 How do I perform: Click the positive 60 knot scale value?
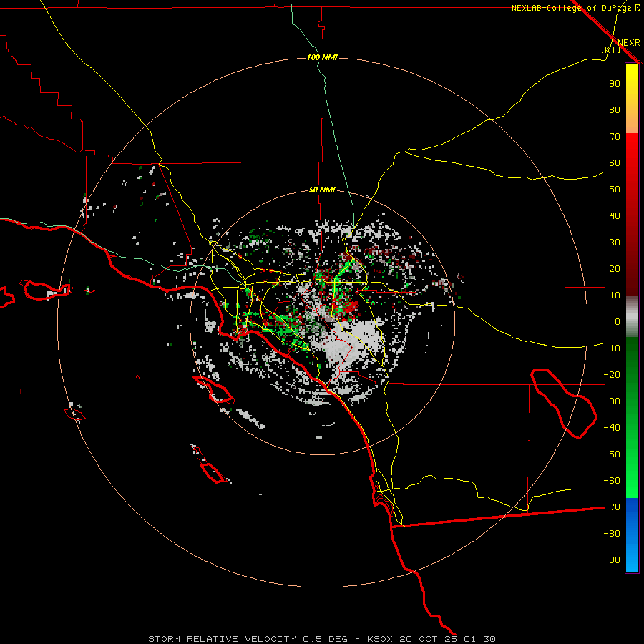pos(615,163)
